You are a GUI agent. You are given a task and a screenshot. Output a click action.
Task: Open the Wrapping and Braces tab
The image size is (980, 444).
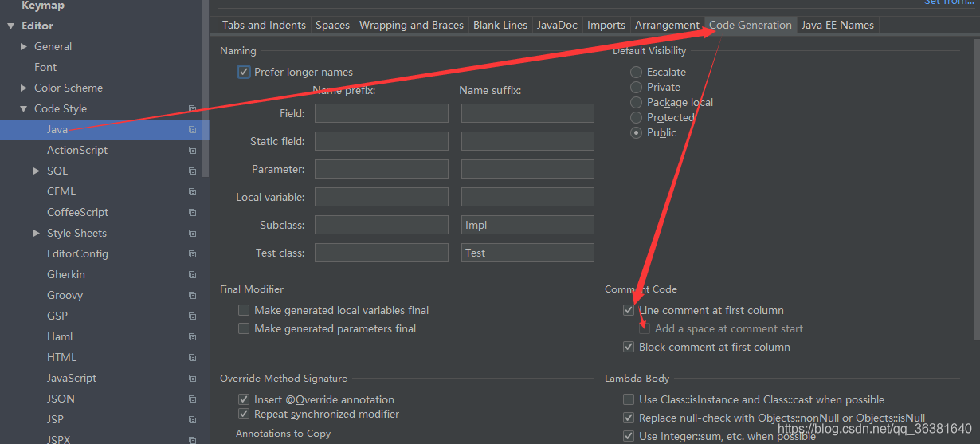(x=411, y=25)
